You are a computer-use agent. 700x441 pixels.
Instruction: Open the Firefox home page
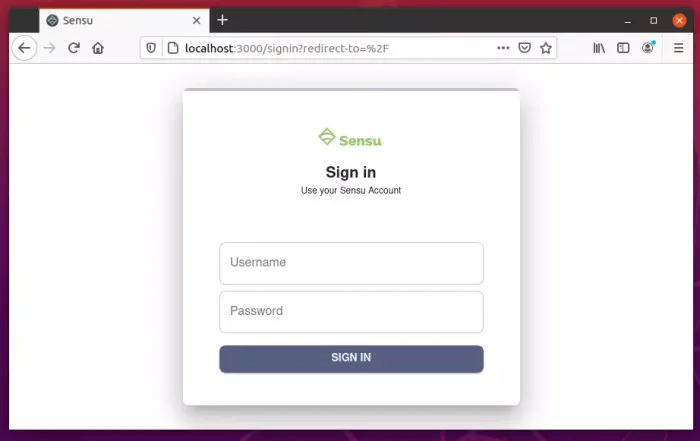(x=98, y=48)
